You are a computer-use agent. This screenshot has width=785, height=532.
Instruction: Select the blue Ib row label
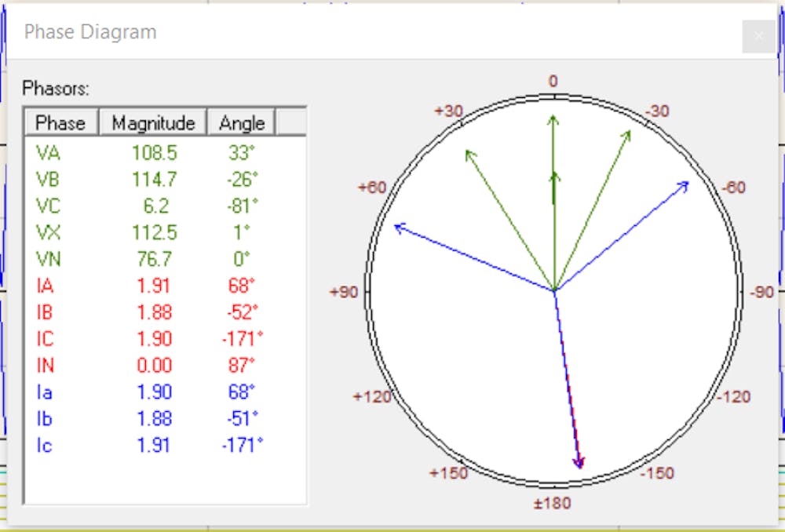(44, 418)
